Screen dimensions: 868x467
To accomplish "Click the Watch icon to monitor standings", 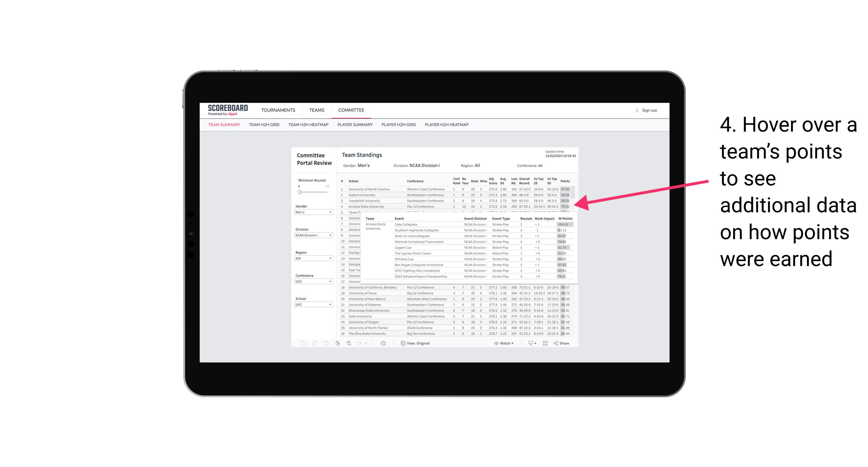I will [495, 343].
